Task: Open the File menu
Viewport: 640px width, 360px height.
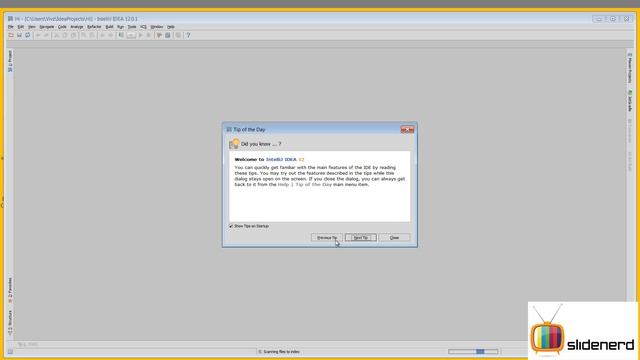Action: pos(11,27)
